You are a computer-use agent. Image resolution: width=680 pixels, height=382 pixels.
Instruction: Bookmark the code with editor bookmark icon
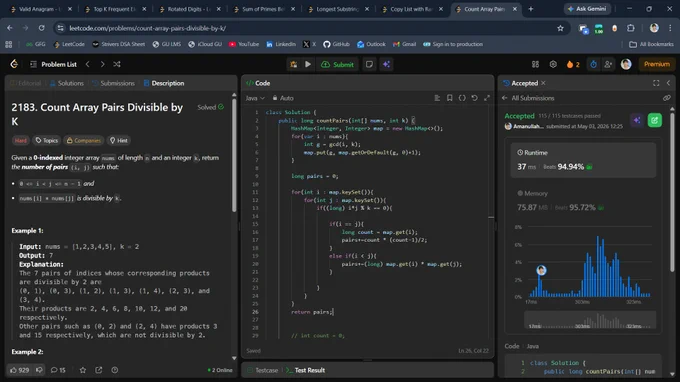tap(450, 98)
